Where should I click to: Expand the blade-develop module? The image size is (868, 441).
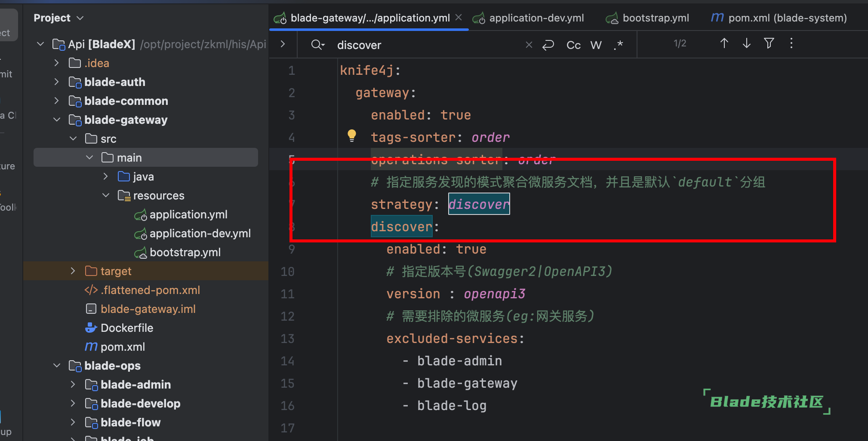(73, 404)
